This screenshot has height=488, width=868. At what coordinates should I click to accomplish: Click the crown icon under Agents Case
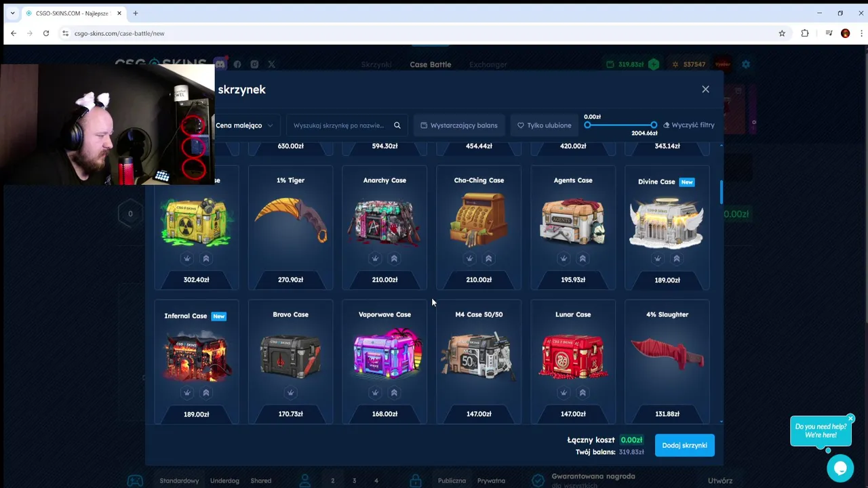click(564, 258)
